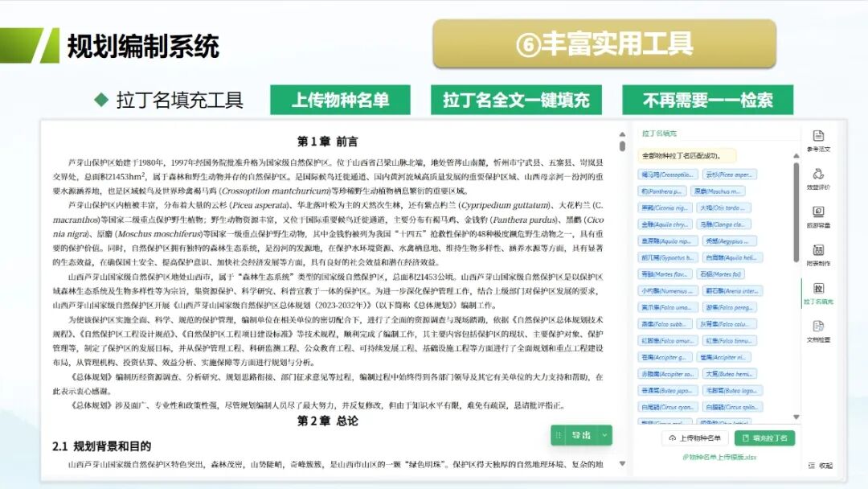
Task: Select the Accipiter so... species tag
Action: (668, 374)
